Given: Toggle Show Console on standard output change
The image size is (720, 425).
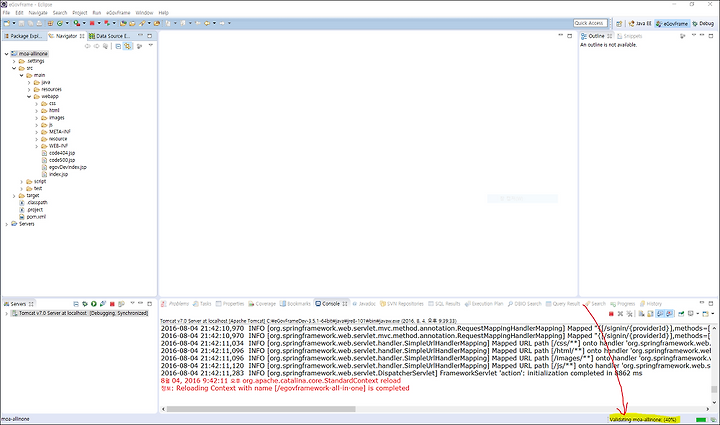Looking at the screenshot, I should (x=660, y=314).
